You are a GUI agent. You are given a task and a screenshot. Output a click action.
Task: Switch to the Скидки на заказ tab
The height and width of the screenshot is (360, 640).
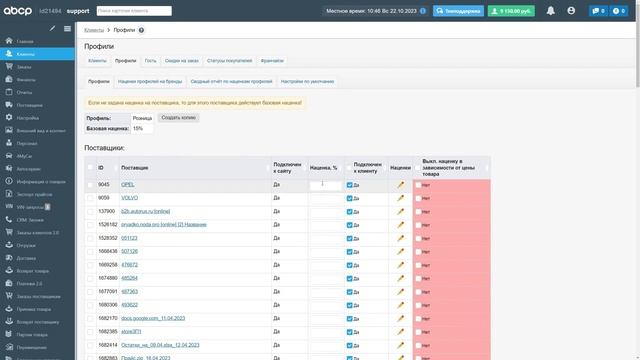182,61
